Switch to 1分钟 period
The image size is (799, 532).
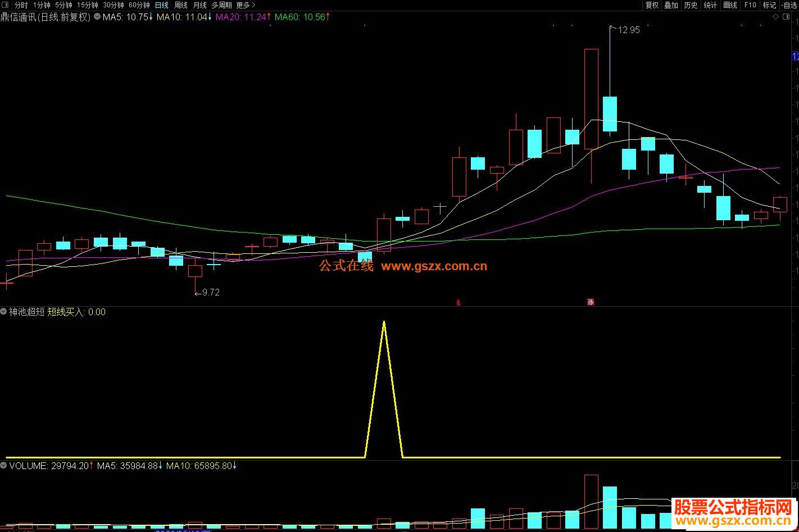(x=42, y=5)
